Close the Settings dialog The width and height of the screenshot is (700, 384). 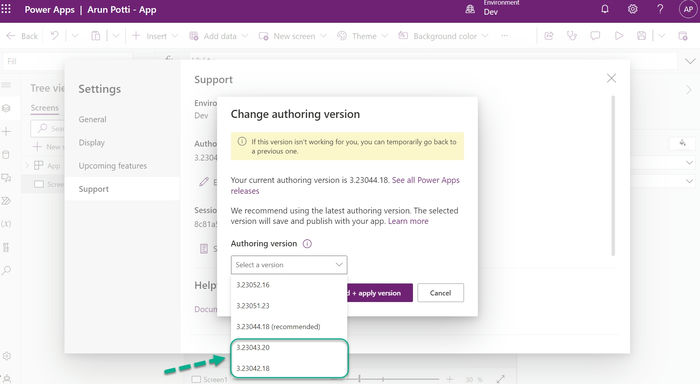click(611, 79)
